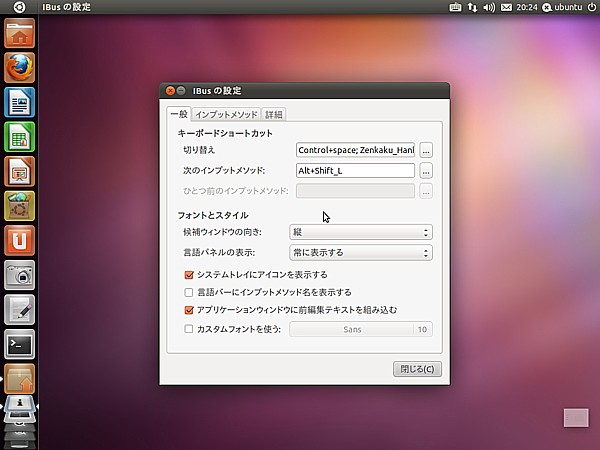Switch to the 一般 tab
Image resolution: width=600 pixels, height=450 pixels.
(x=179, y=114)
